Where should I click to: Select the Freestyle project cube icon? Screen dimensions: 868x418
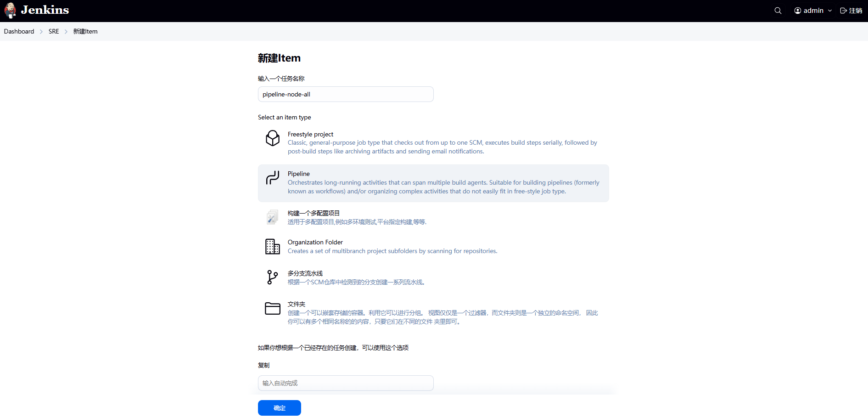tap(273, 138)
